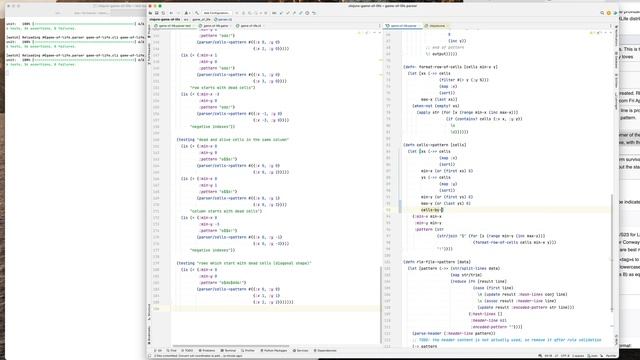Viewport: 640px width, 360px height.
Task: Toggle the Bookmarks side panel
Action: (149, 336)
